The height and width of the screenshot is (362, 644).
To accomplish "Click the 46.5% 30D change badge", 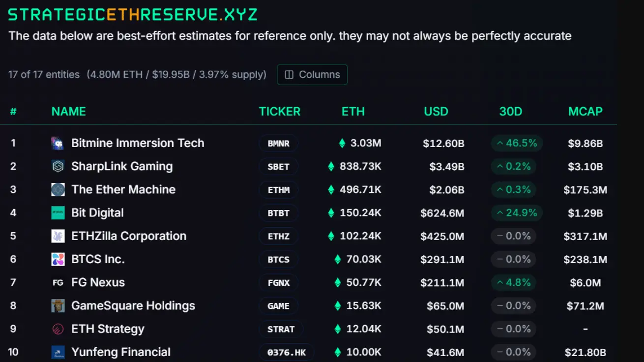I will (x=517, y=143).
